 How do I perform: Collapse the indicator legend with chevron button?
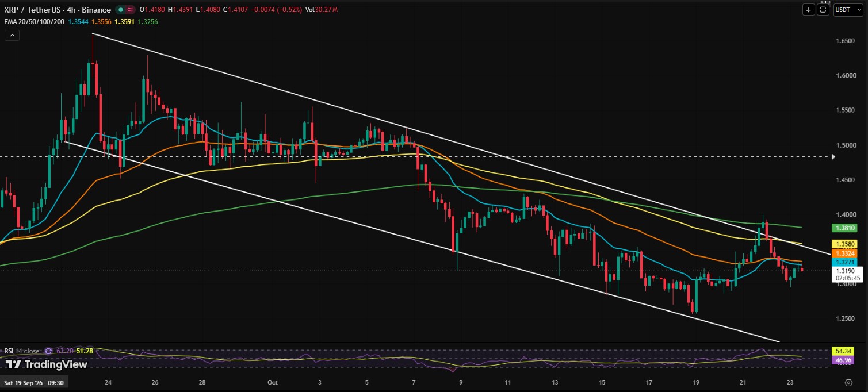[x=12, y=35]
